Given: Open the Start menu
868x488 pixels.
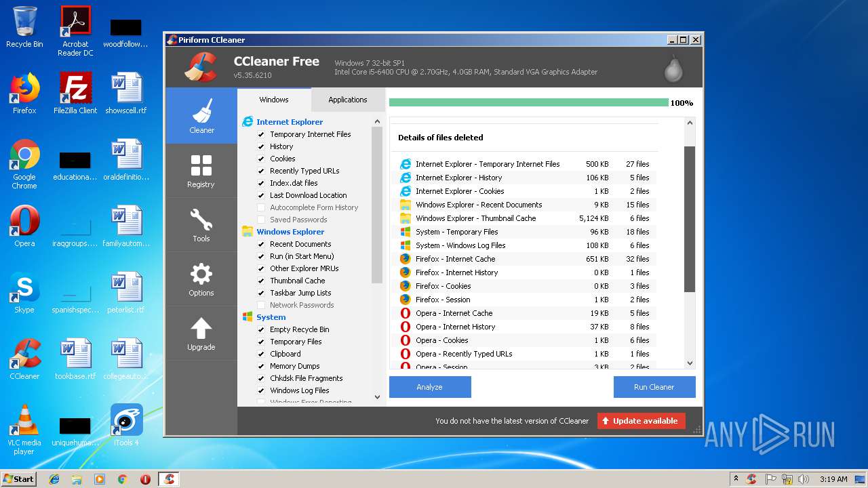Looking at the screenshot, I should (18, 479).
